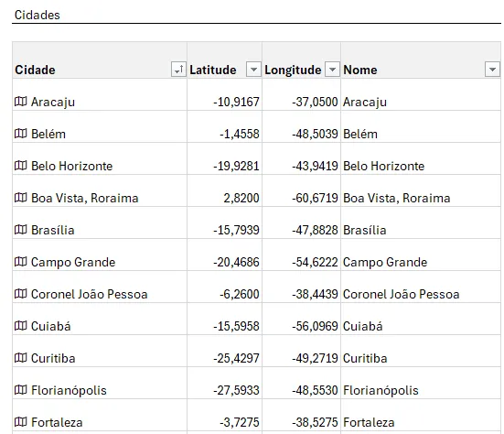Open the geography card icon for Belo Horizonte

tap(20, 166)
